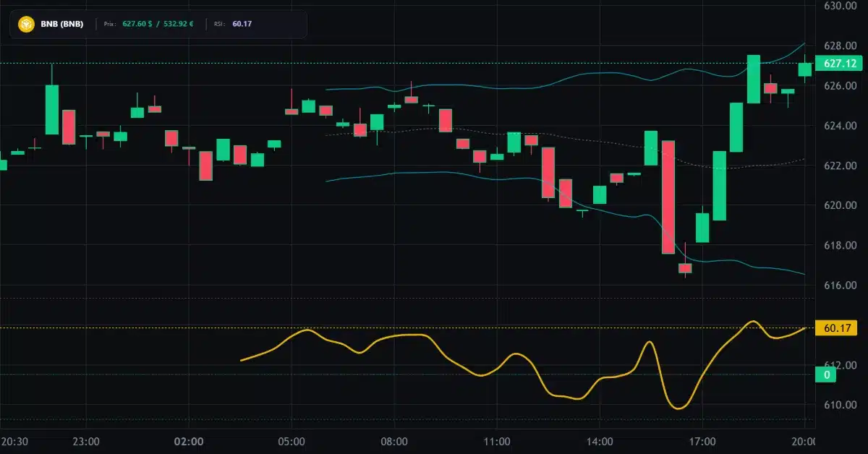Click the BNB (BNB) ticker name in header
This screenshot has height=454, width=868.
pyautogui.click(x=64, y=24)
